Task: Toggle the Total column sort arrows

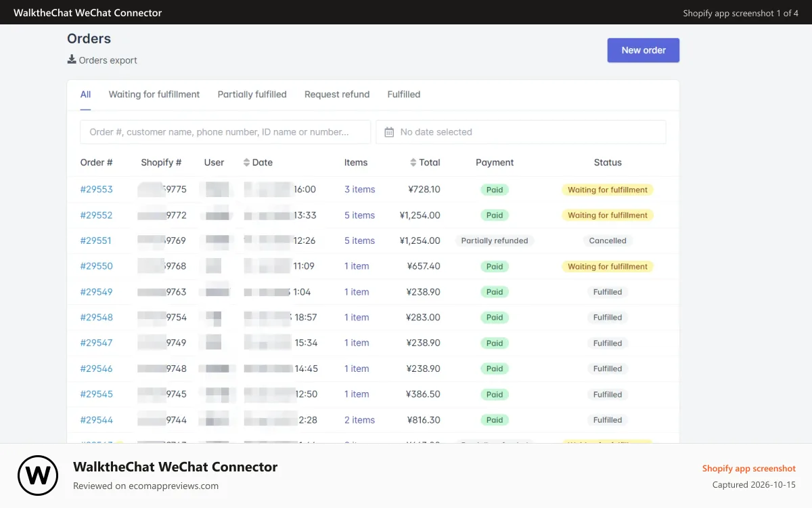Action: pos(413,163)
